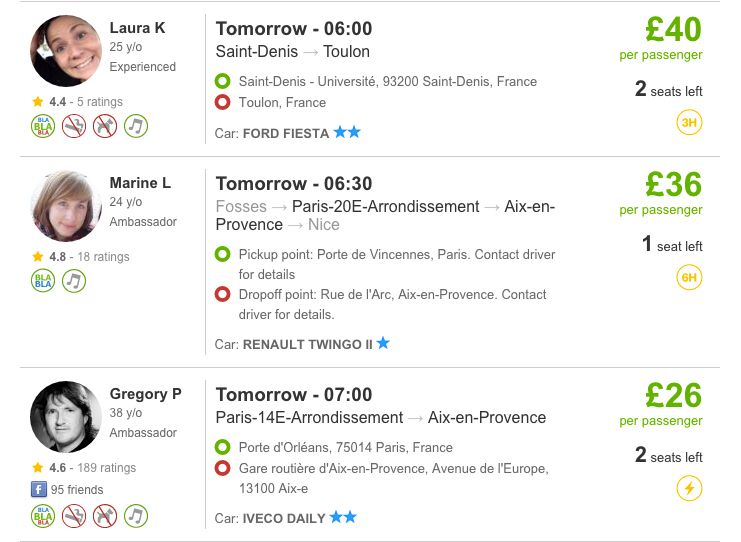
Task: Open Paris-14E-Arrondissement to Aix-en-Provence ride
Action: [380, 418]
